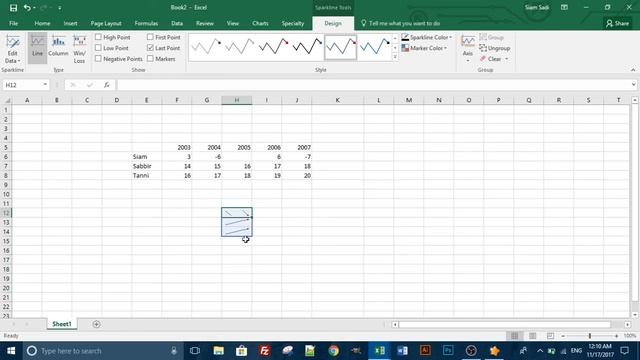Click the zoom slider handle
This screenshot has height=360, width=640.
coord(590,336)
